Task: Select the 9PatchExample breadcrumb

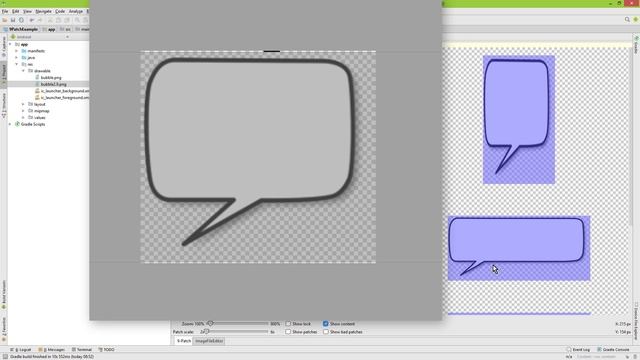Action: point(20,29)
